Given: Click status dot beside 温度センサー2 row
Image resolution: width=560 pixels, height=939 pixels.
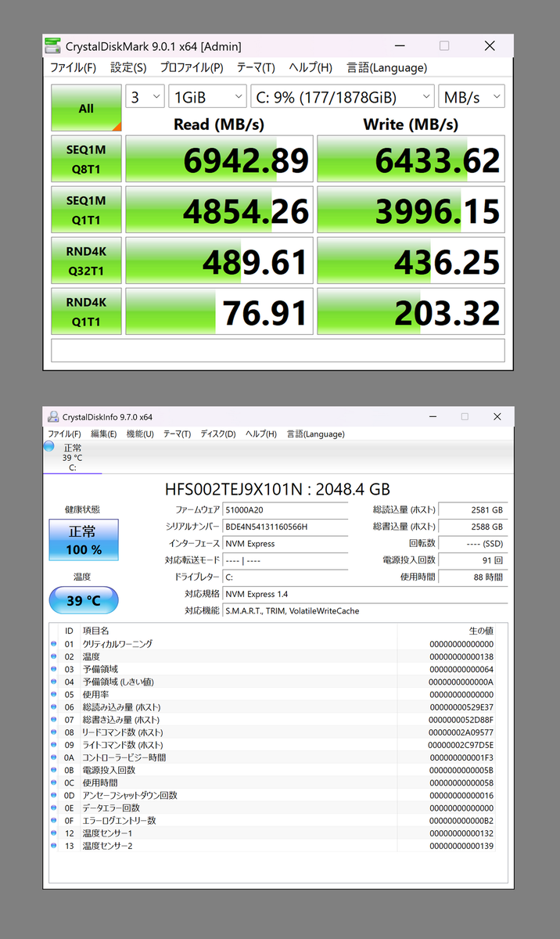Looking at the screenshot, I should pos(54,845).
